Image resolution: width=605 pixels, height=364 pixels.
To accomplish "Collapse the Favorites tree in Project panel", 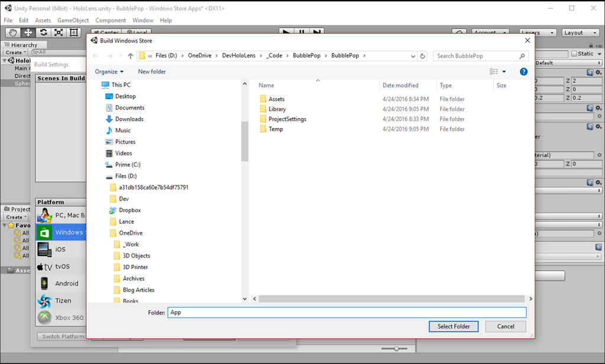I will click(5, 225).
